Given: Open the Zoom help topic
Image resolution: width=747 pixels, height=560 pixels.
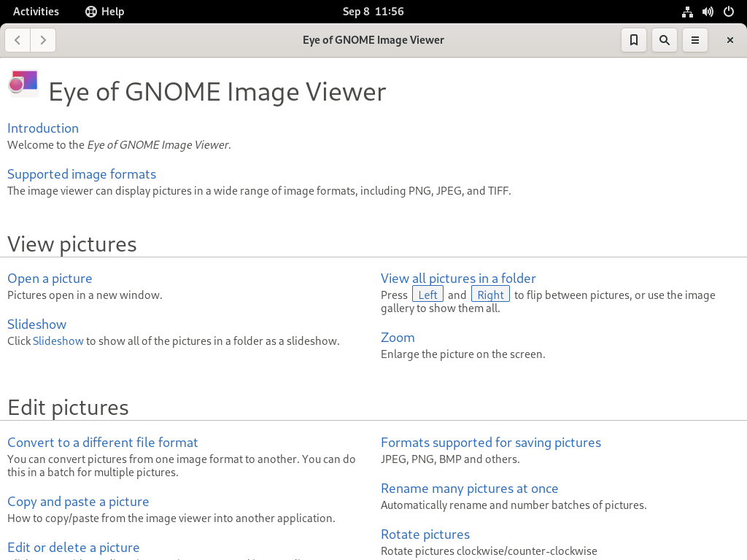Looking at the screenshot, I should [x=398, y=338].
